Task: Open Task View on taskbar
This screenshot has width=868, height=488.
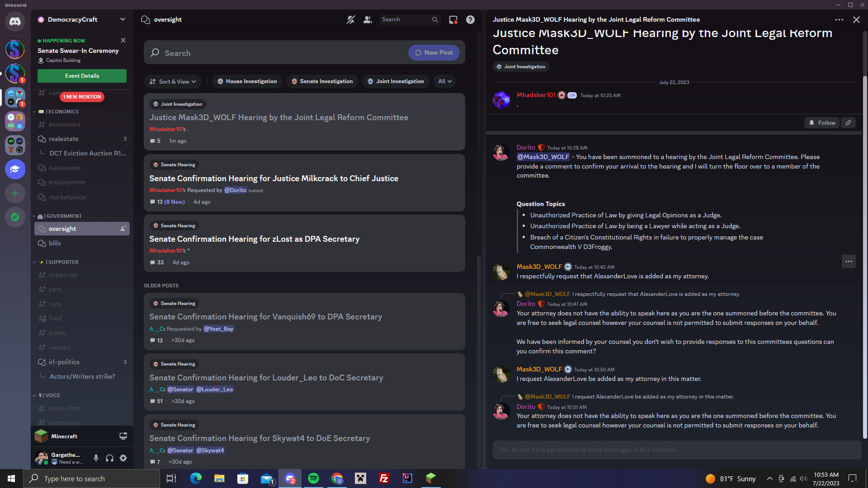Action: pos(171,479)
